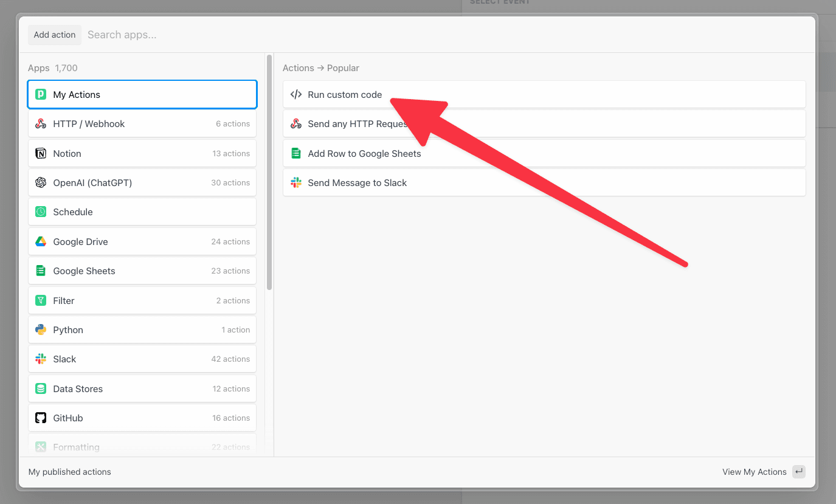
Task: Click the Python logo icon
Action: tap(41, 330)
